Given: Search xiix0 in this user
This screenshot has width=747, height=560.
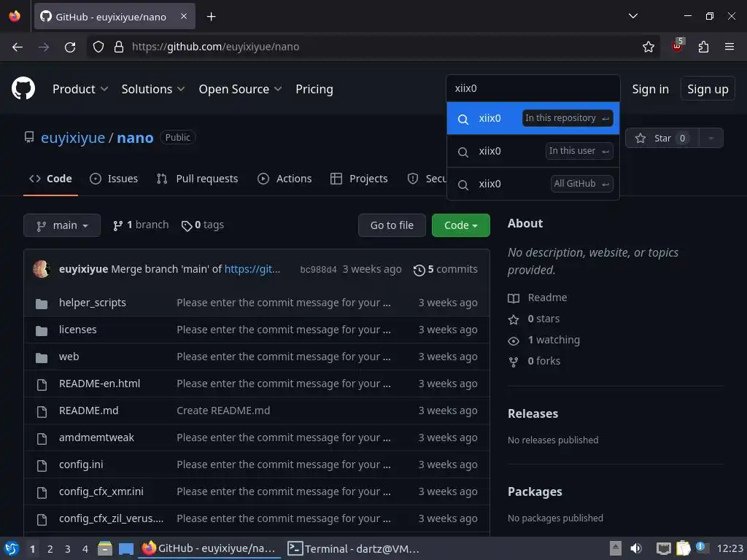Looking at the screenshot, I should (x=533, y=151).
